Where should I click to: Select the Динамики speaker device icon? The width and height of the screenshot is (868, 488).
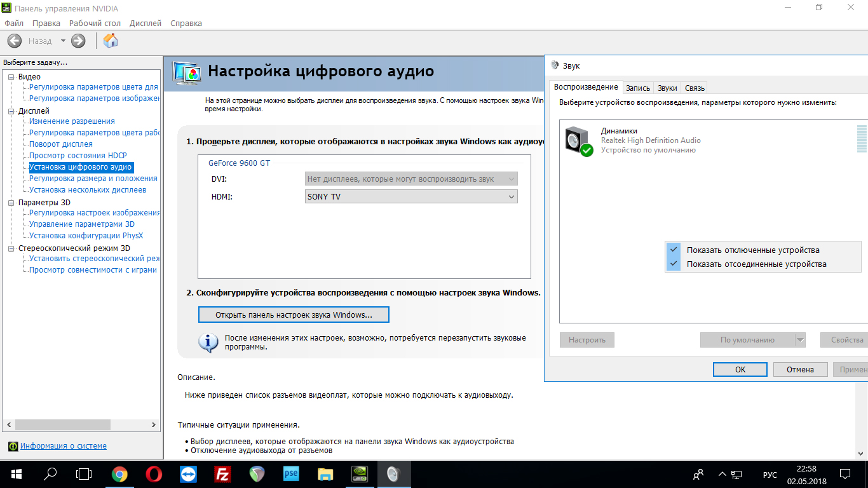click(x=579, y=141)
